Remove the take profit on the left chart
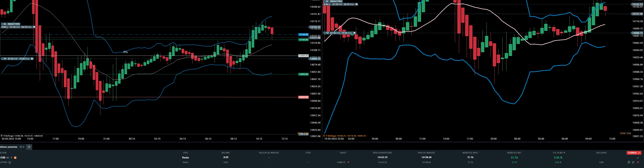This screenshot has width=644, height=168. click(x=32, y=59)
